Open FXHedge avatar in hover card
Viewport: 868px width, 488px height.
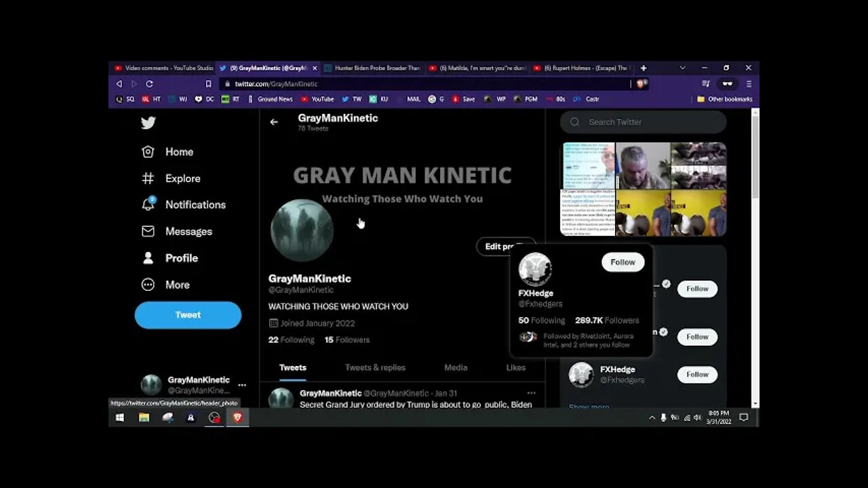click(535, 269)
